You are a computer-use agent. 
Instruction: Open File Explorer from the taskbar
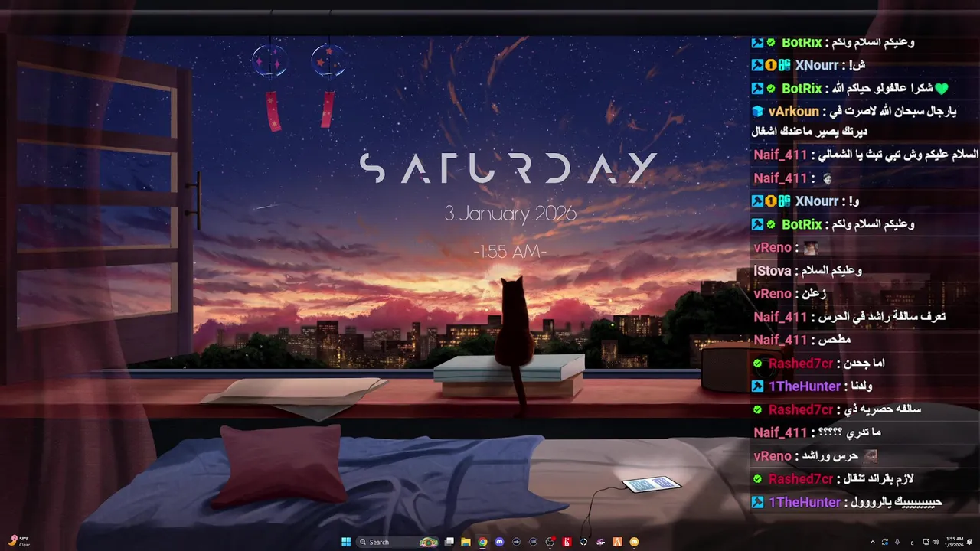[465, 542]
